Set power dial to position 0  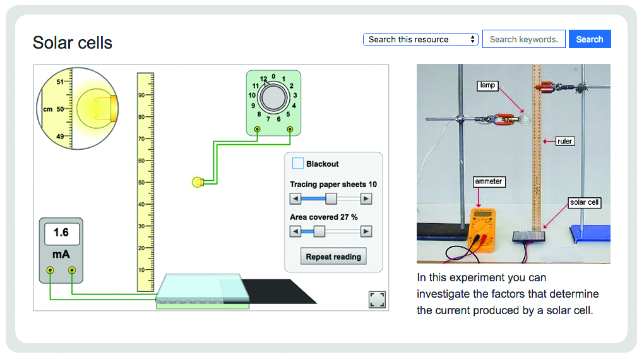pos(273,76)
